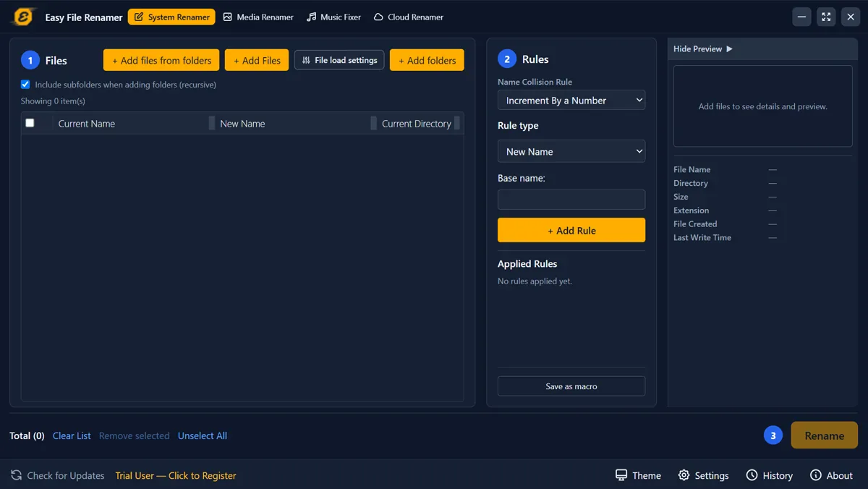Click the Remove selected link

pos(134,435)
